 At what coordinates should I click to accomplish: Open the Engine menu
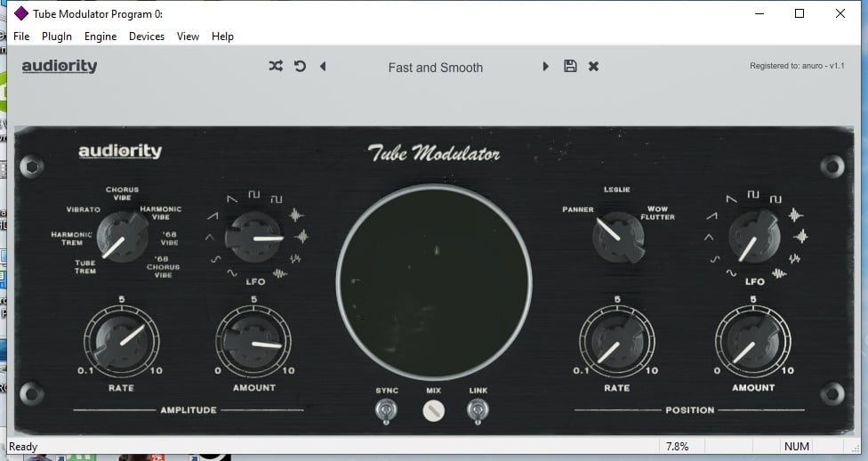(x=100, y=36)
